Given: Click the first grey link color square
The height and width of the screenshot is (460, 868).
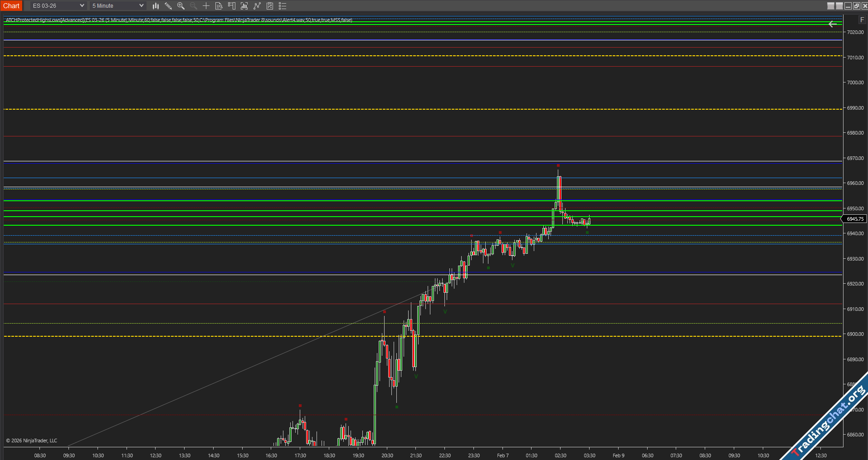Looking at the screenshot, I should (x=831, y=6).
